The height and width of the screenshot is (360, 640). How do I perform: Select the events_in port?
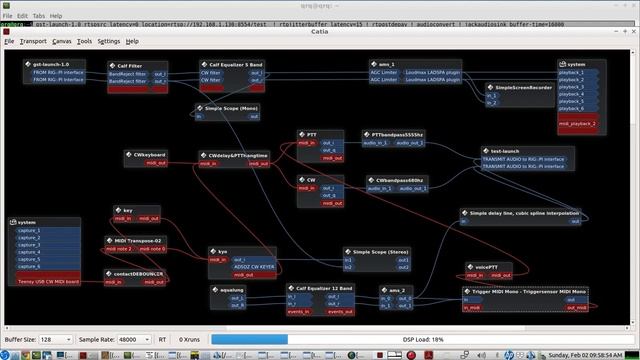point(298,311)
